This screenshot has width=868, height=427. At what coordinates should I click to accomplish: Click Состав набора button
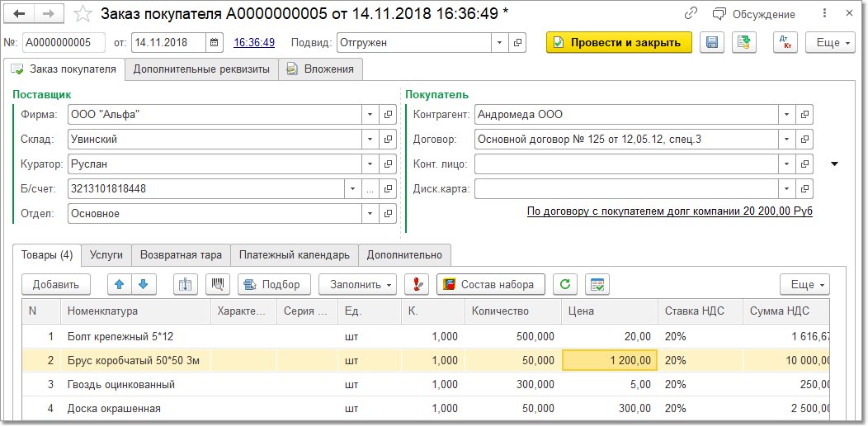(x=490, y=285)
